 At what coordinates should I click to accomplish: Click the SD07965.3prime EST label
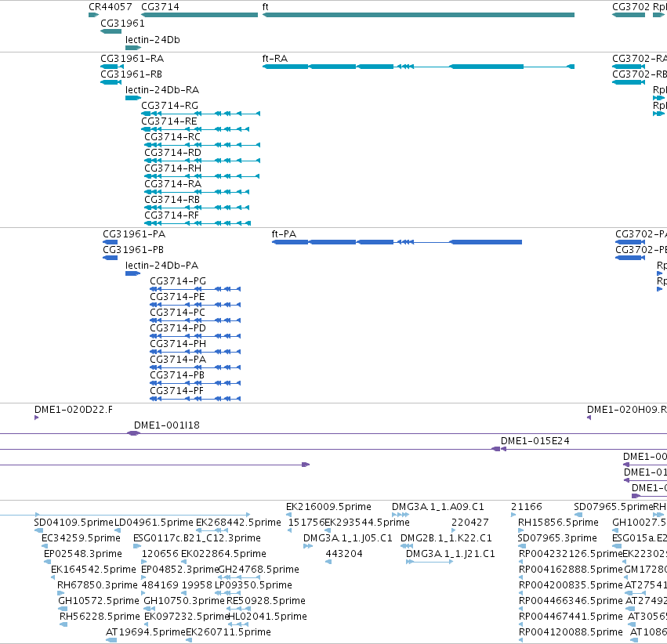pos(557,538)
